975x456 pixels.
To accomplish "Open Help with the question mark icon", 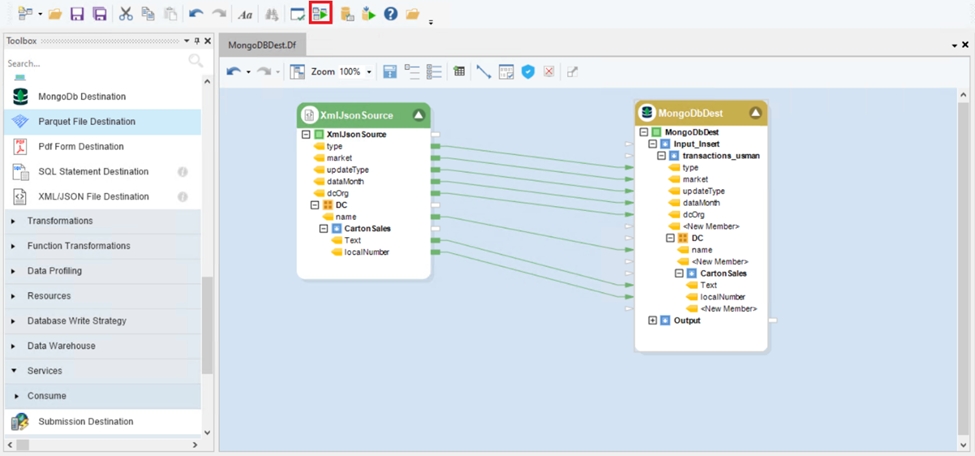I will [390, 13].
